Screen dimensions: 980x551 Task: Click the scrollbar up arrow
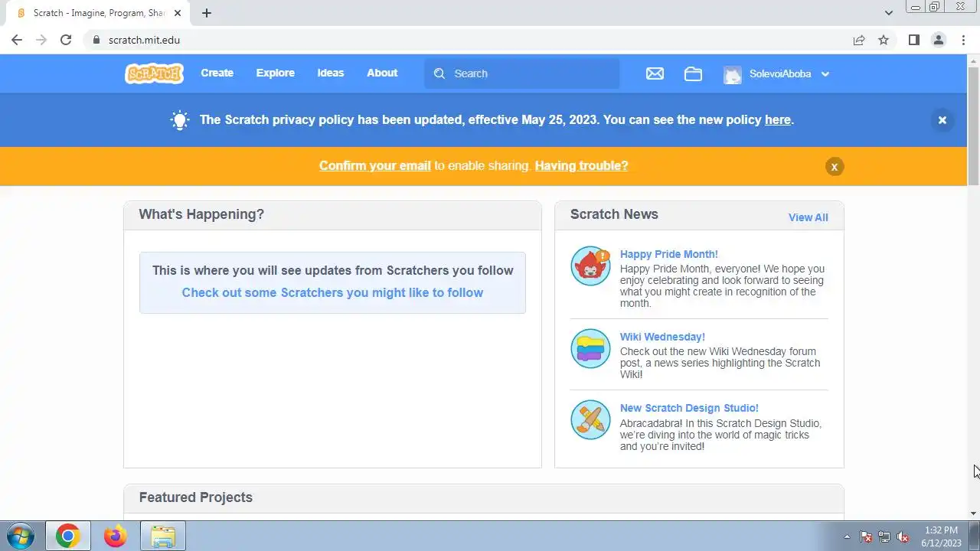974,60
